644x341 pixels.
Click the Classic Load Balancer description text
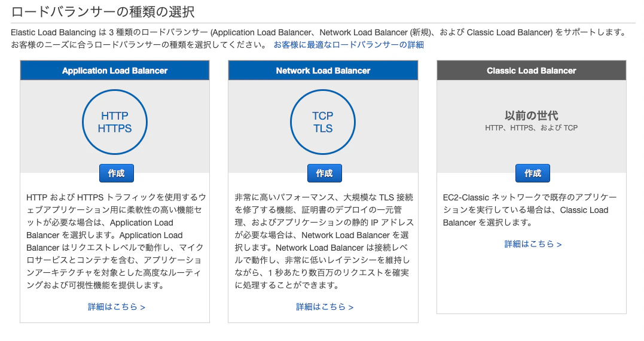pos(530,210)
